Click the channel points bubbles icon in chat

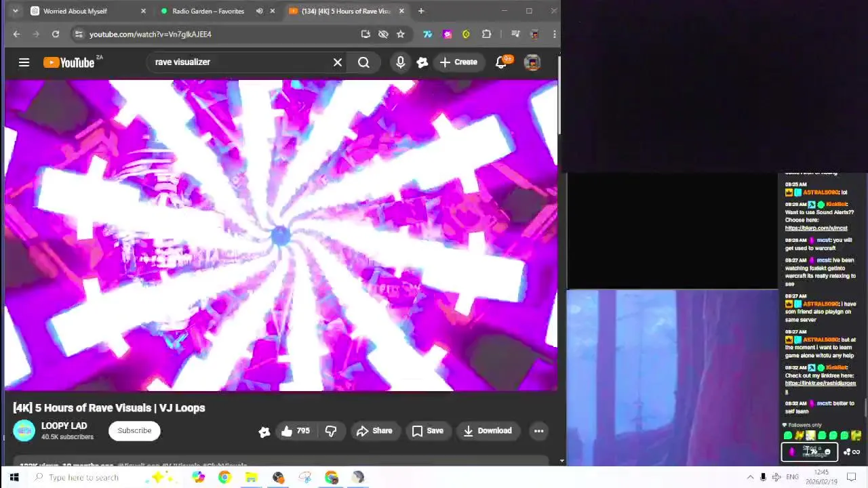(847, 452)
